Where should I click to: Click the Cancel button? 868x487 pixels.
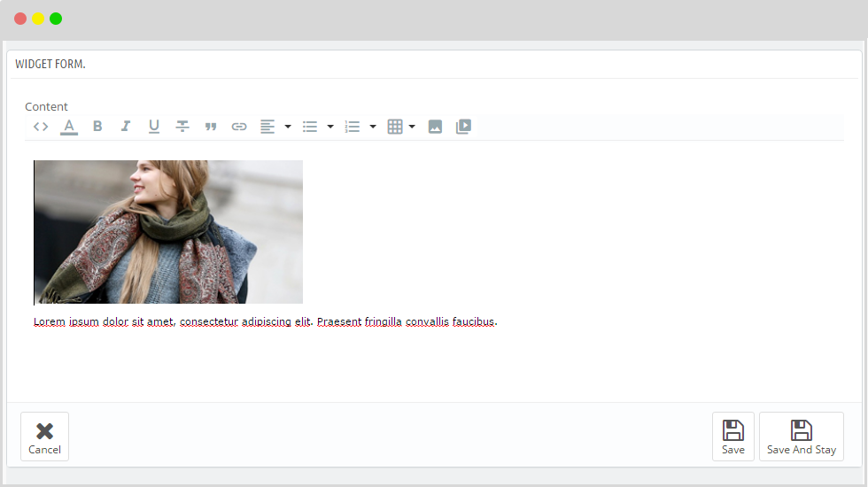[45, 437]
